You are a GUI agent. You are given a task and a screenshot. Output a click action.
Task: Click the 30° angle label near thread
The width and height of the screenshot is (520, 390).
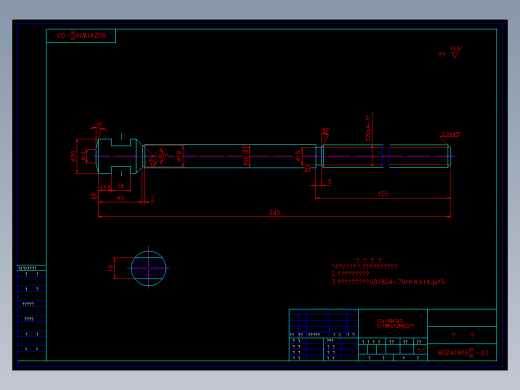coord(326,130)
